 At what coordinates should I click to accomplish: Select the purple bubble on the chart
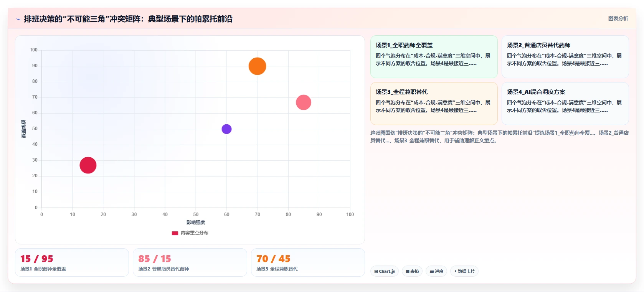click(x=226, y=129)
